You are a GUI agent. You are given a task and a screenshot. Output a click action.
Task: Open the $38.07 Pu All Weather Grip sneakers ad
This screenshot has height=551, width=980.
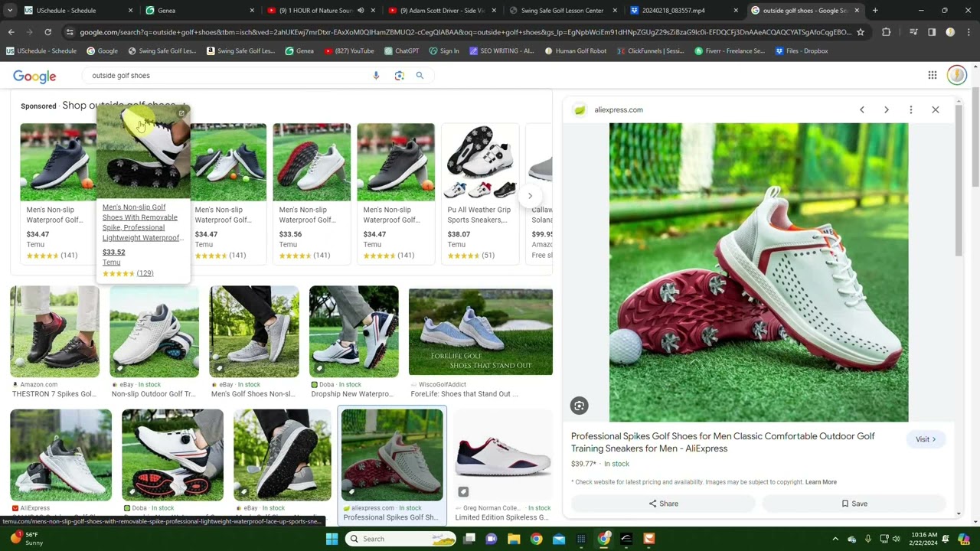pos(479,193)
